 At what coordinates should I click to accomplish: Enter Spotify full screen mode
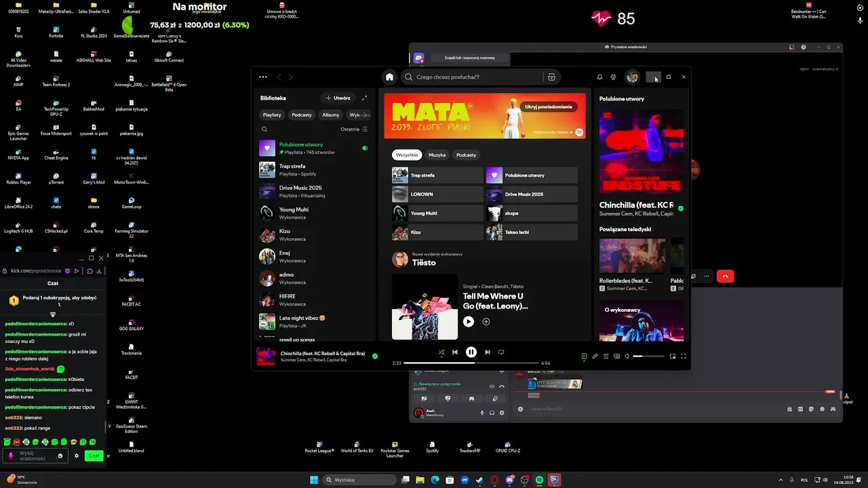pyautogui.click(x=684, y=356)
